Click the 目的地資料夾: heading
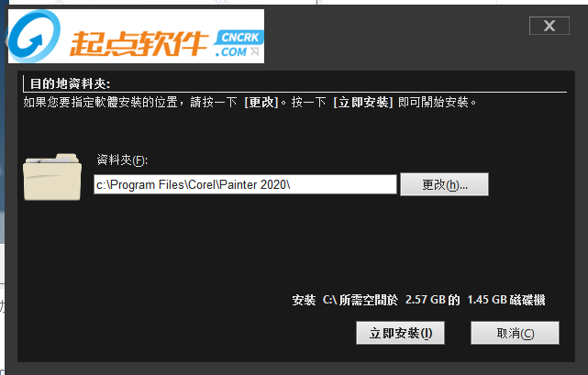The height and width of the screenshot is (375, 588). click(70, 83)
